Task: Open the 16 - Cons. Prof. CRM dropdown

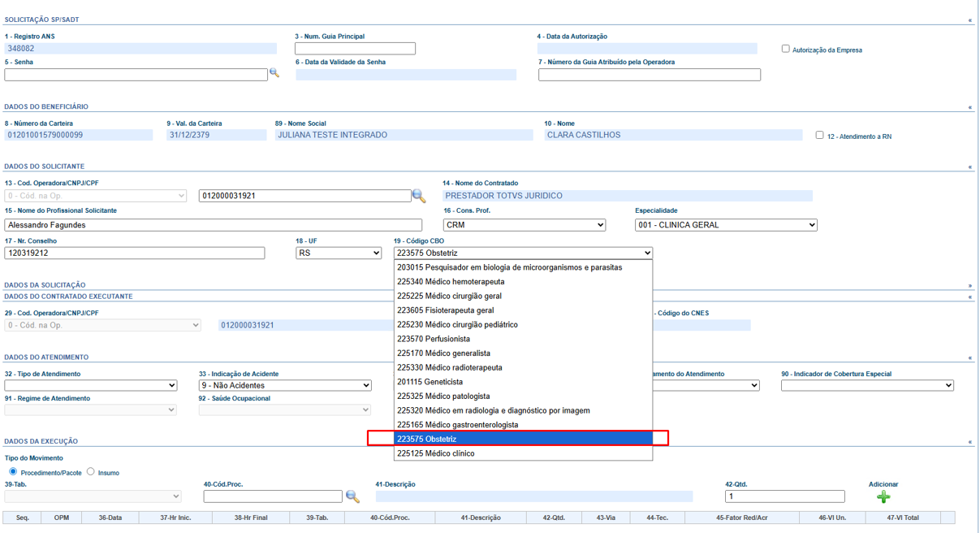Action: coord(524,225)
